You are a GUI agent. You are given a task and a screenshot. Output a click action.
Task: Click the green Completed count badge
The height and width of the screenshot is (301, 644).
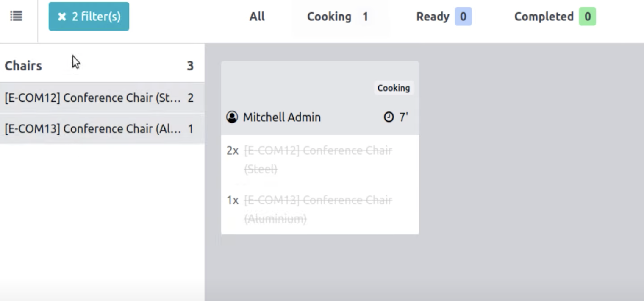[x=588, y=17]
